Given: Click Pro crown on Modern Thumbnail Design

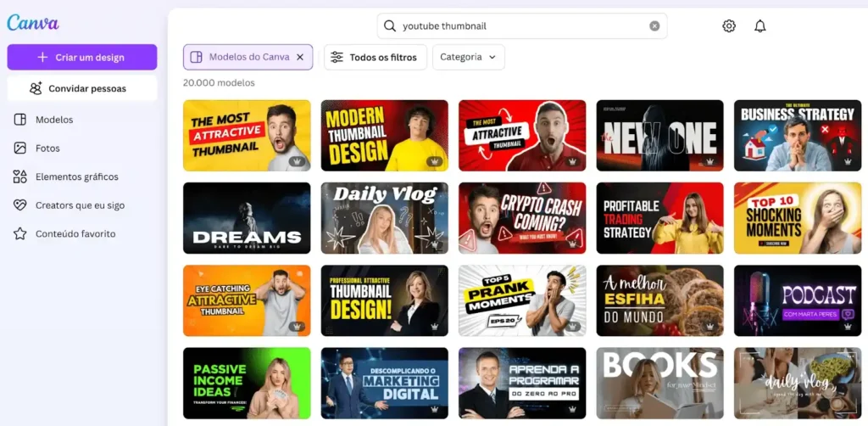Looking at the screenshot, I should pyautogui.click(x=435, y=162).
